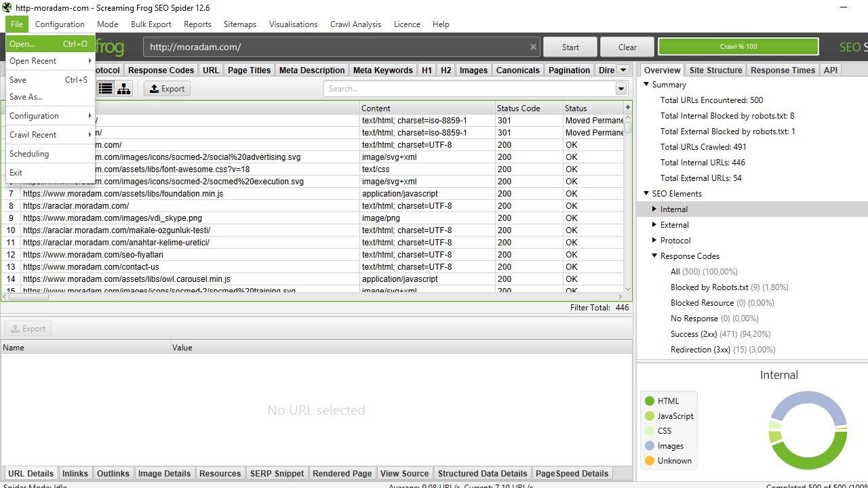Open the Configuration submenu in File menu
The width and height of the screenshot is (868, 488).
(x=50, y=116)
